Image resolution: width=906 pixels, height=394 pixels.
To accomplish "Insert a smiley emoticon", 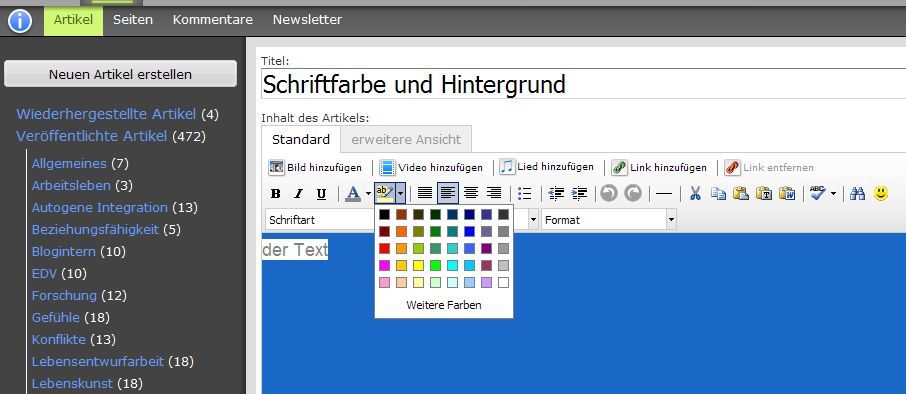I will click(881, 193).
